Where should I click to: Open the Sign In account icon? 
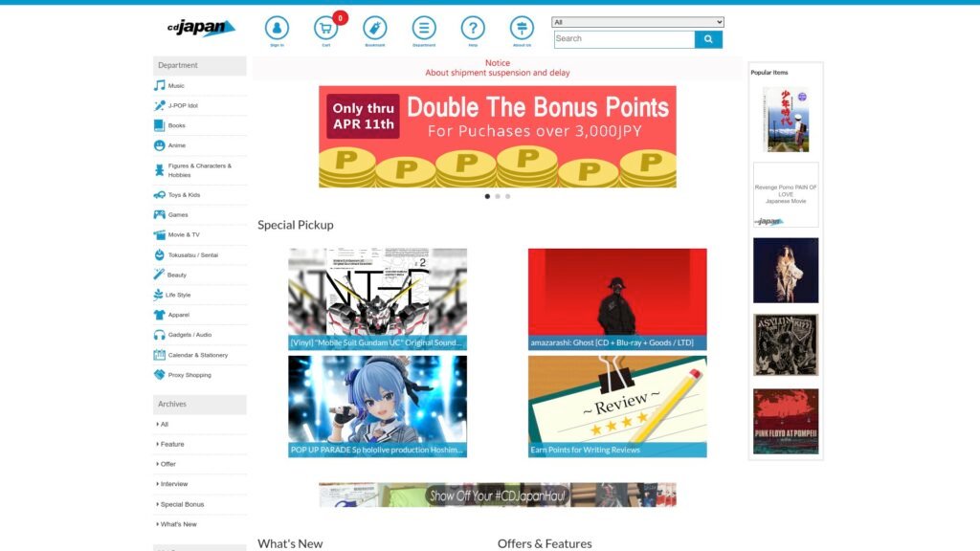click(x=277, y=28)
